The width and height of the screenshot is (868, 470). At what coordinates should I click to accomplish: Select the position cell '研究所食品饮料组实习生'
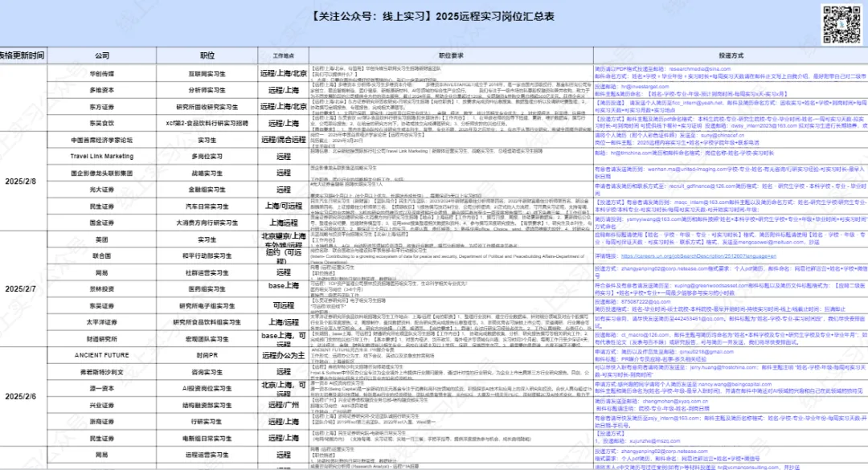click(x=207, y=322)
